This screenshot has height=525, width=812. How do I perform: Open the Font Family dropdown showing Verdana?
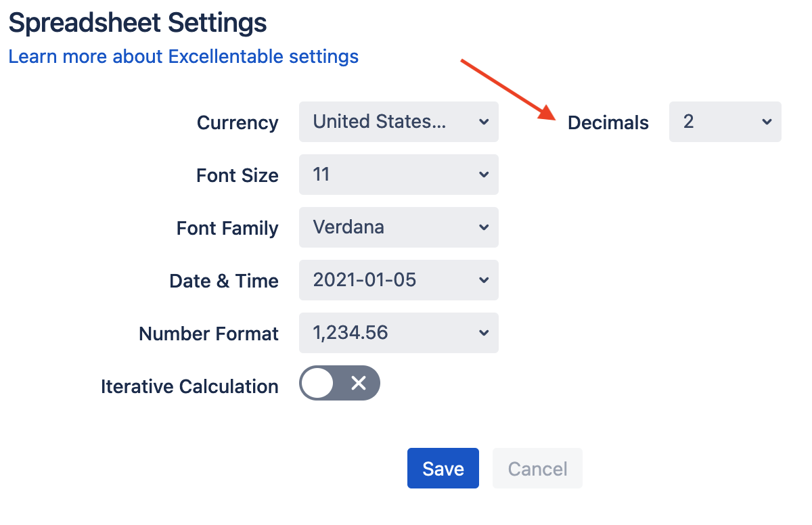[399, 227]
